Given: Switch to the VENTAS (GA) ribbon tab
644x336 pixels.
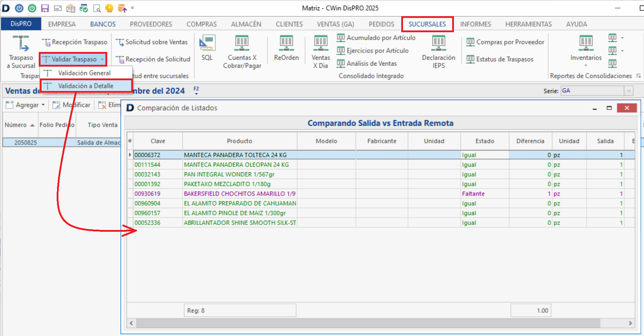Looking at the screenshot, I should tap(336, 24).
